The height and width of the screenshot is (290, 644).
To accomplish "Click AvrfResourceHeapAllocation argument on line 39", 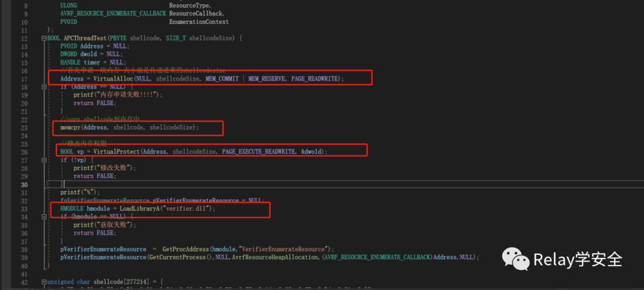I will tap(275, 257).
